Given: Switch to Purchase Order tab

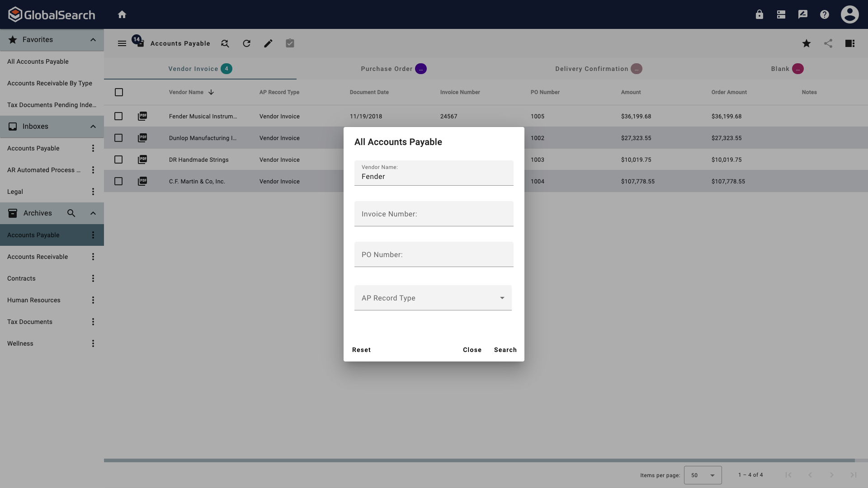Looking at the screenshot, I should point(387,69).
